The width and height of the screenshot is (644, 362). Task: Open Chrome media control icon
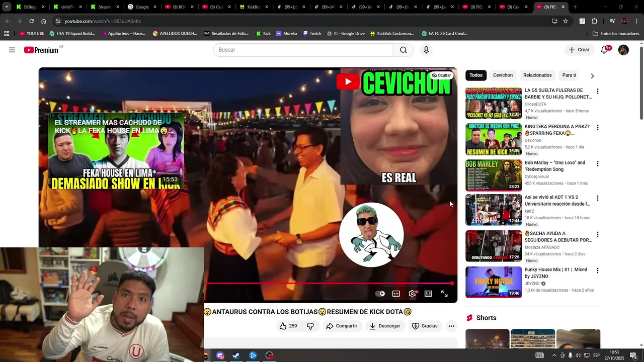click(612, 21)
